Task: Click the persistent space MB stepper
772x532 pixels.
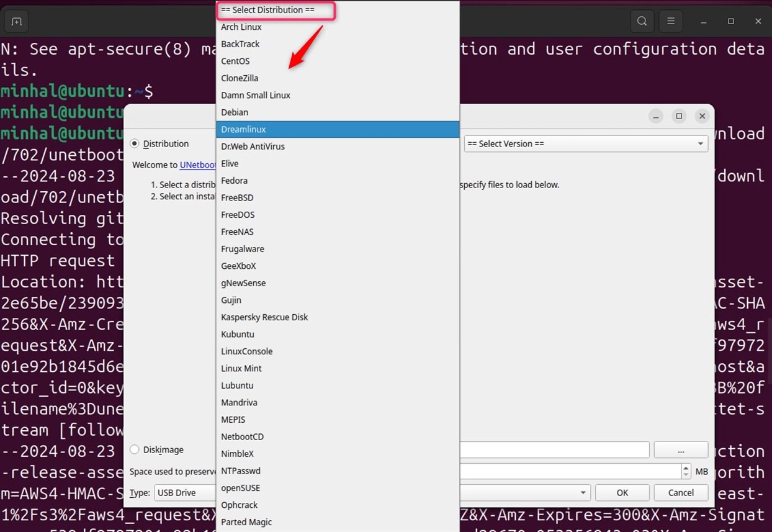Action: point(686,471)
